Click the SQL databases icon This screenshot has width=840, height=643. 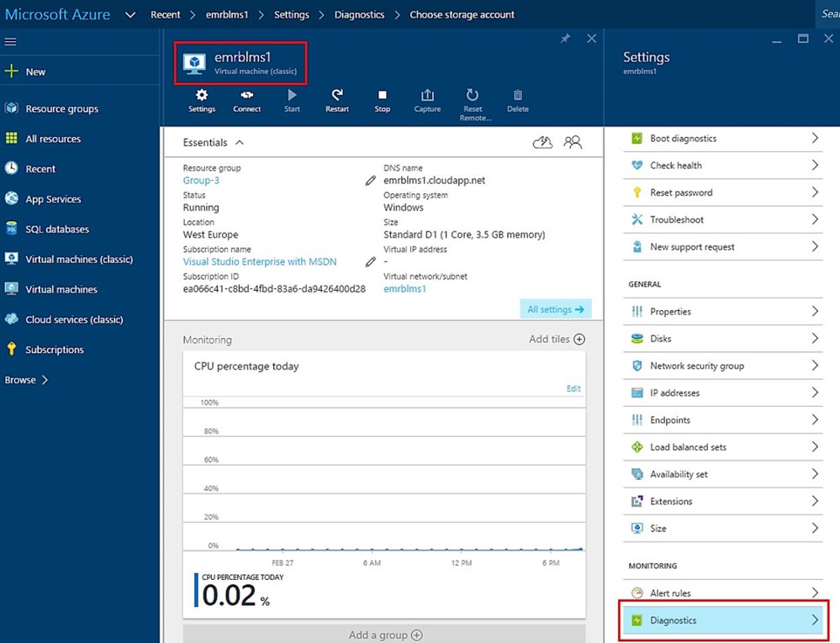(11, 229)
